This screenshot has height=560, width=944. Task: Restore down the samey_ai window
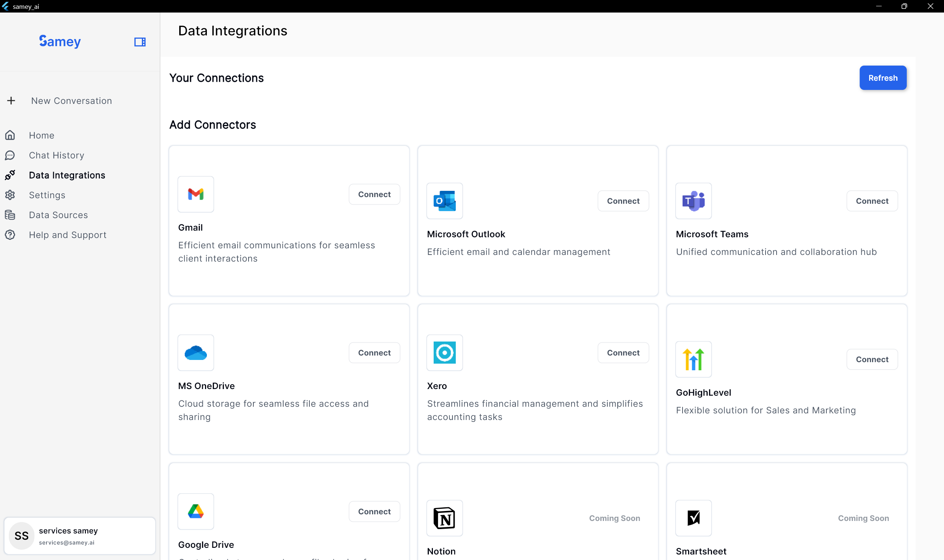[x=904, y=6]
